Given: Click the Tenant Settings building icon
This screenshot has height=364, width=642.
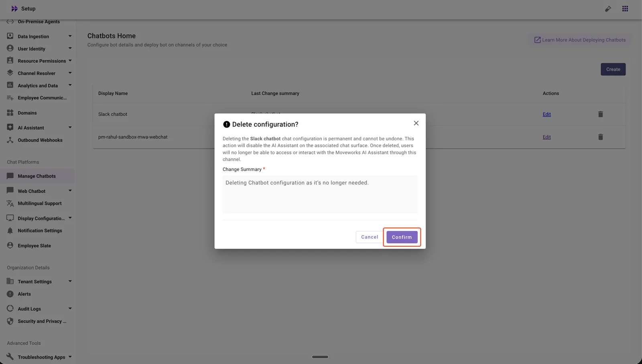Looking at the screenshot, I should (x=10, y=281).
